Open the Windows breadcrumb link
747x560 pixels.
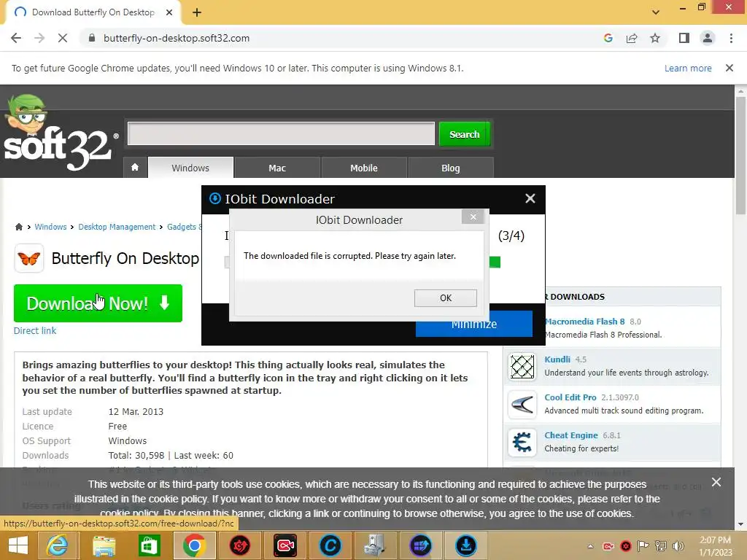pyautogui.click(x=50, y=227)
